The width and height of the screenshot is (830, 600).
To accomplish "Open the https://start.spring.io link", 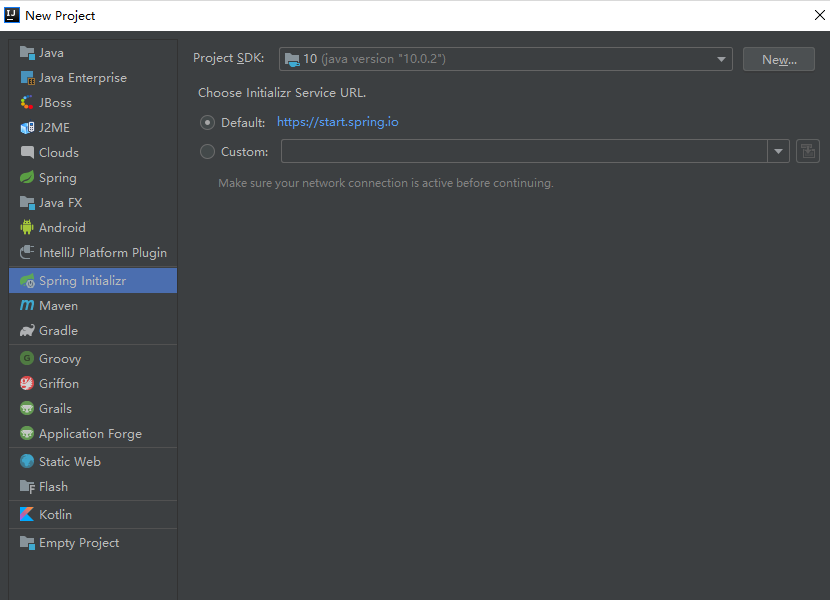I will (x=338, y=122).
